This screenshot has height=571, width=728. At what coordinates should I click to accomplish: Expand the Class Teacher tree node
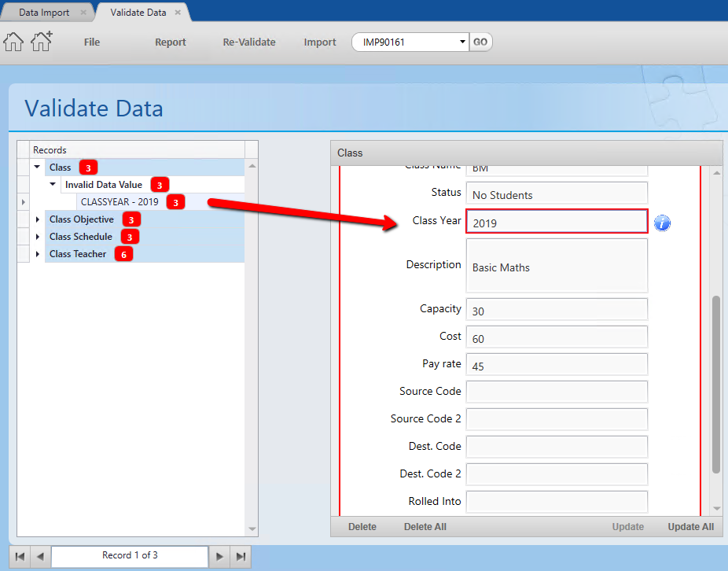tap(38, 254)
